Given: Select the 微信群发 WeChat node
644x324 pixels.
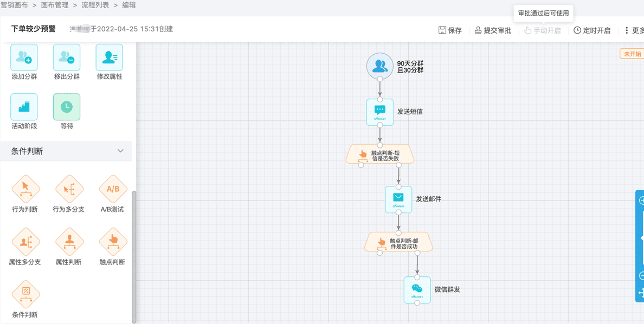Looking at the screenshot, I should pos(417,290).
